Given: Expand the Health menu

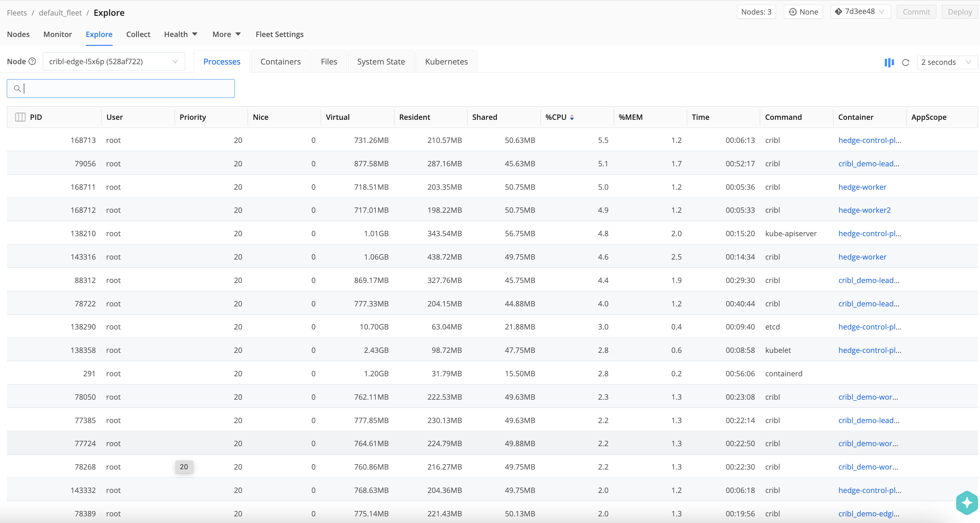Looking at the screenshot, I should coord(180,34).
